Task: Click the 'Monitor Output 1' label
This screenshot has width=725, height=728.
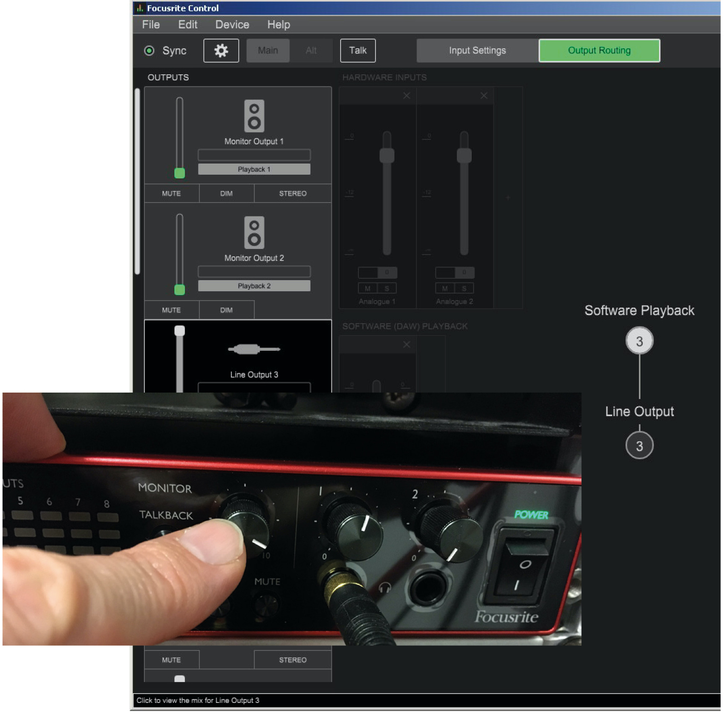Action: click(254, 141)
